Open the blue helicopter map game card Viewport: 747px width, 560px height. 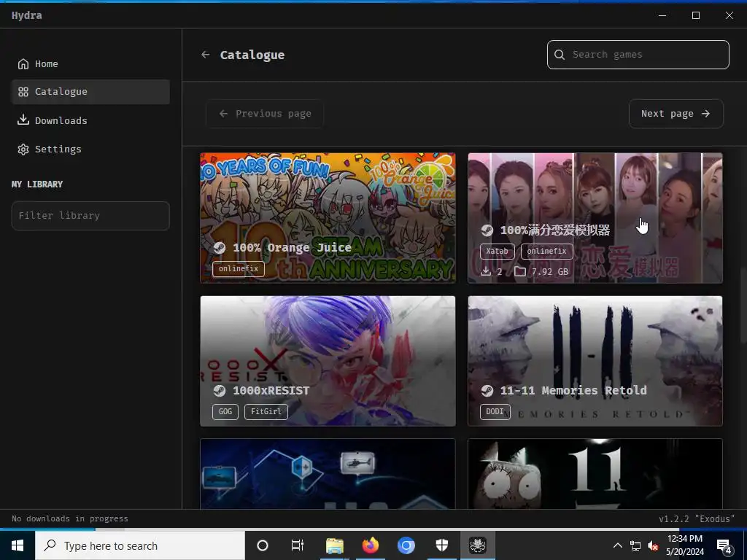[x=328, y=473]
